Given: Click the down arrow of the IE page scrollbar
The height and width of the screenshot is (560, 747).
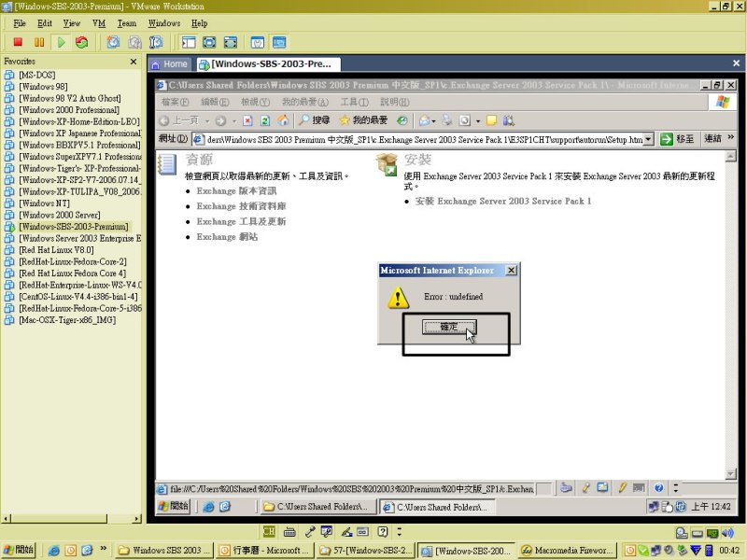Looking at the screenshot, I should click(x=729, y=474).
